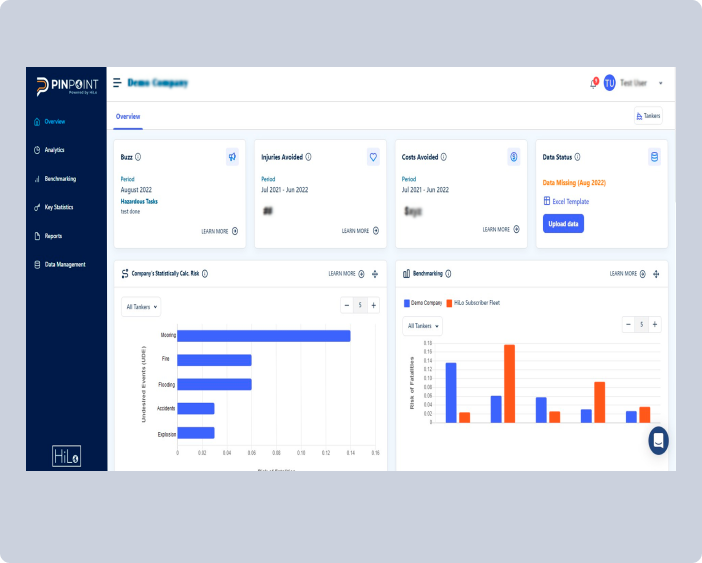
Task: Expand All Tankers dropdown in Benchmarking panel
Action: click(x=423, y=325)
